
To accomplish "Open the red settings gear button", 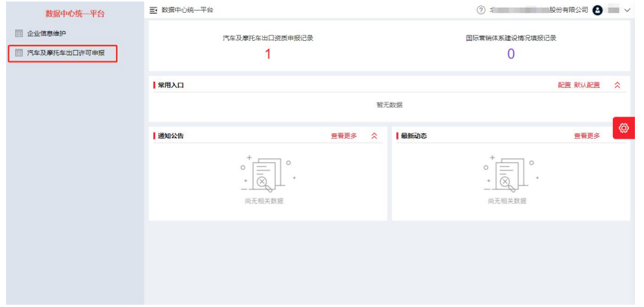I will click(x=624, y=128).
